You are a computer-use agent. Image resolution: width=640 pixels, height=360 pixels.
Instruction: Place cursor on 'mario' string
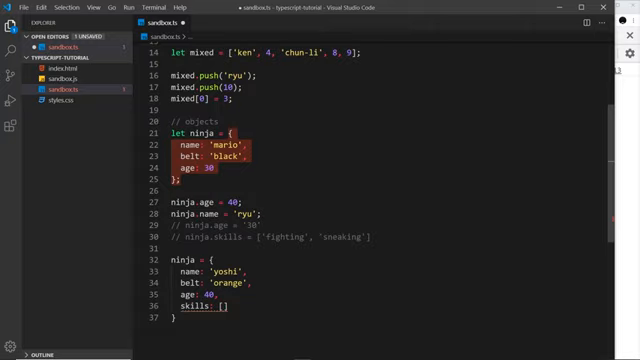click(x=226, y=145)
